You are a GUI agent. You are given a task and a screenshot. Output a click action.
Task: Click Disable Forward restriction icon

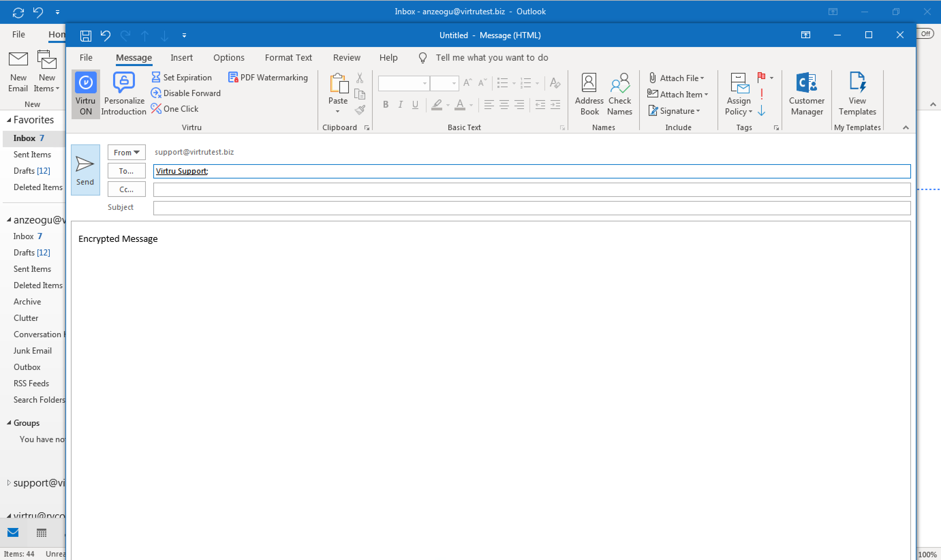(x=155, y=93)
